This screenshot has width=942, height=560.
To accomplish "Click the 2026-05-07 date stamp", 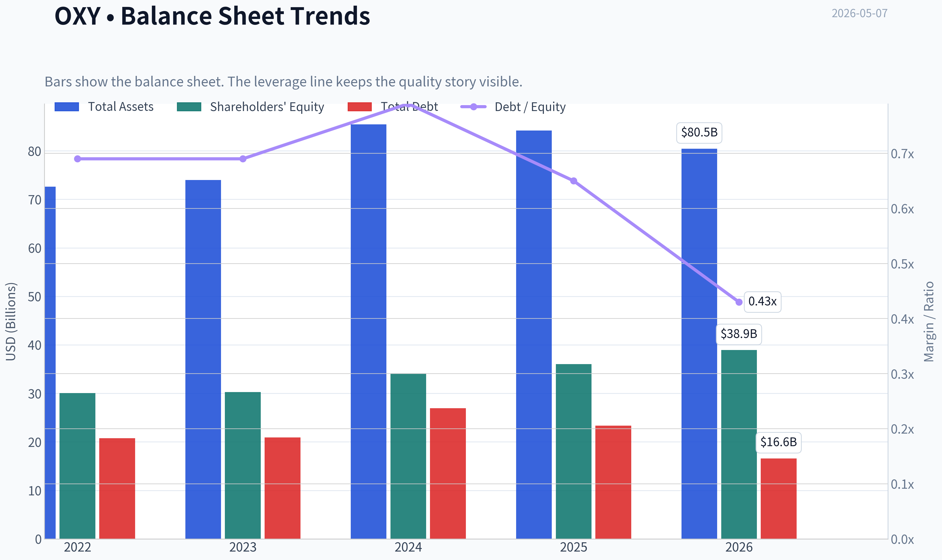I will 859,14.
